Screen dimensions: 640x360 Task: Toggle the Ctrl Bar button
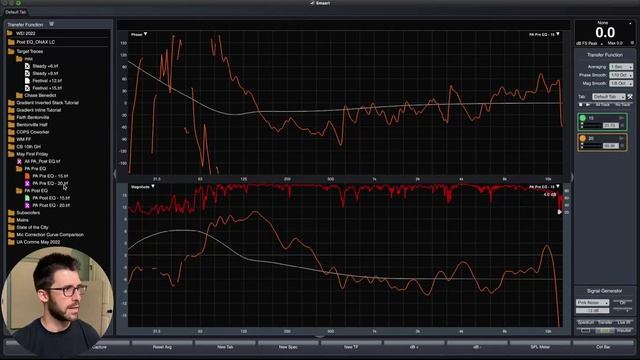coord(603,347)
